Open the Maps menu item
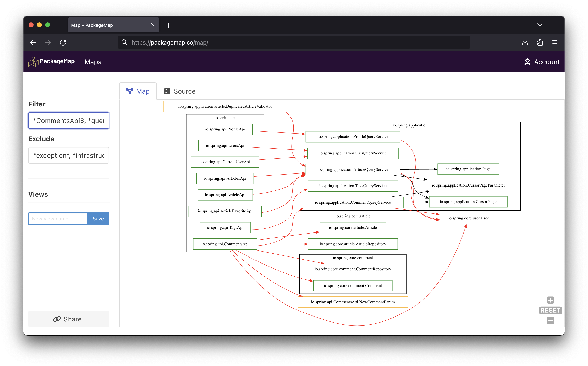The image size is (588, 366). point(93,62)
